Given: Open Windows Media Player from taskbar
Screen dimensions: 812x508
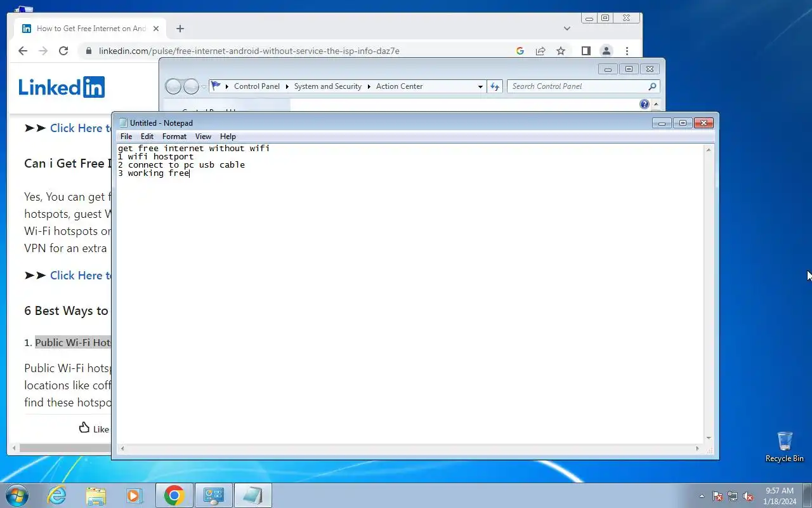Looking at the screenshot, I should point(134,495).
